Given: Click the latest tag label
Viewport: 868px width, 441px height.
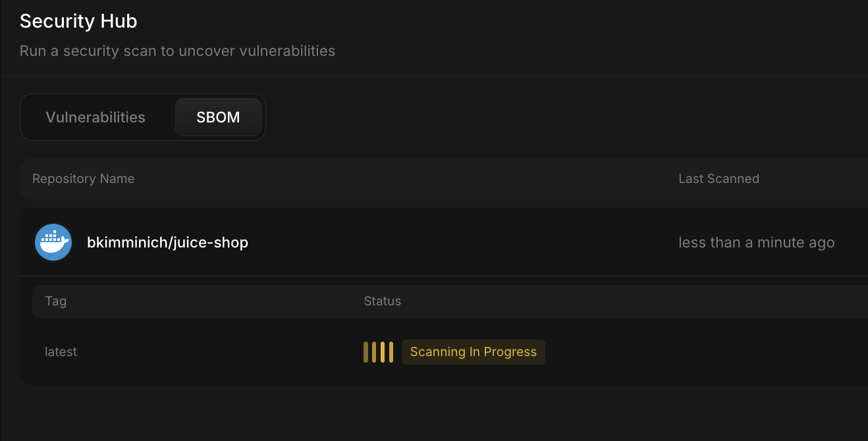Looking at the screenshot, I should pyautogui.click(x=61, y=351).
